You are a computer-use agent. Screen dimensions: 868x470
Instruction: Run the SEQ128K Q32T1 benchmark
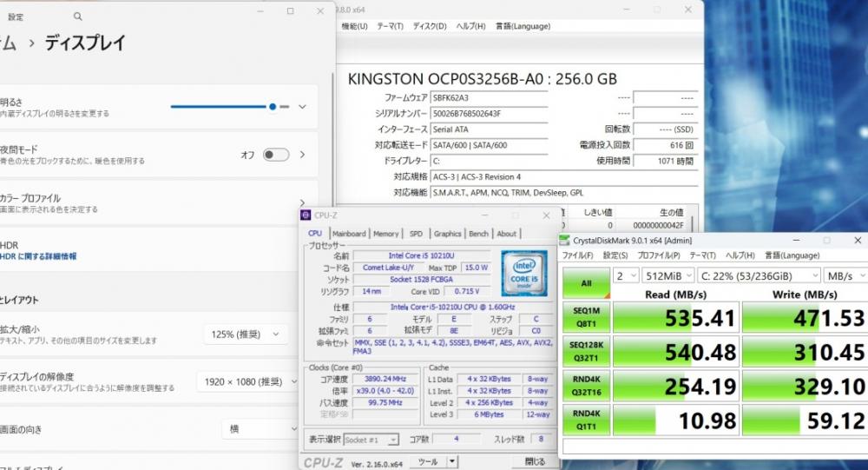tap(586, 351)
